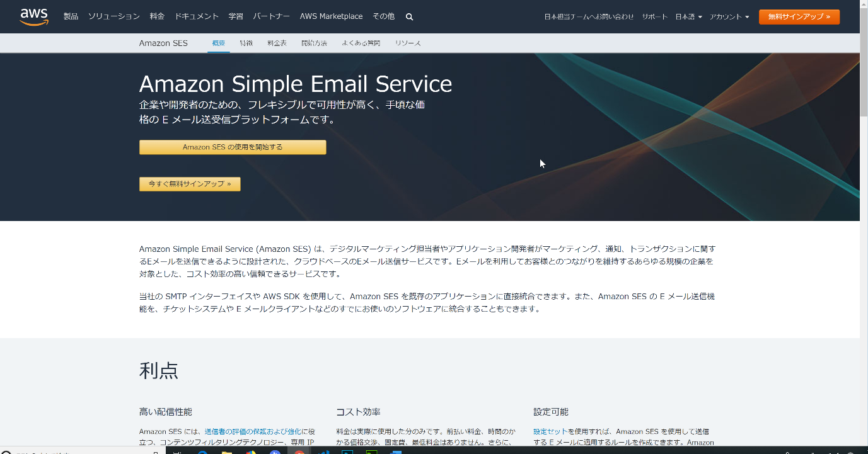868x454 pixels.
Task: Open 送信者の評価の保護および強化 link
Action: (x=253, y=431)
